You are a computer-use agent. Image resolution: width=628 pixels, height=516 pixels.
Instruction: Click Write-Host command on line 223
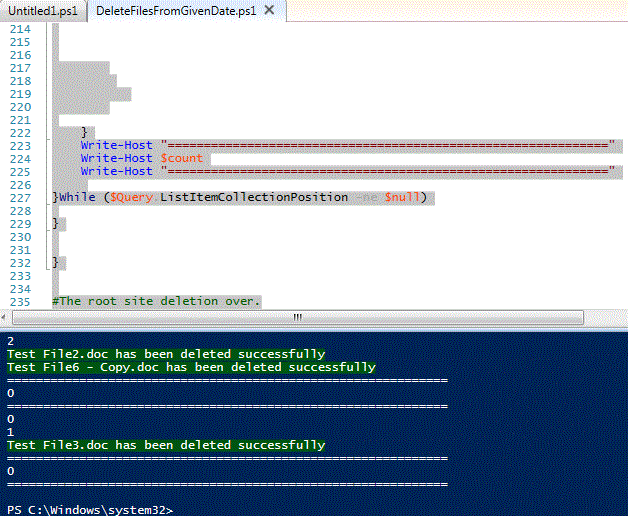tap(117, 145)
